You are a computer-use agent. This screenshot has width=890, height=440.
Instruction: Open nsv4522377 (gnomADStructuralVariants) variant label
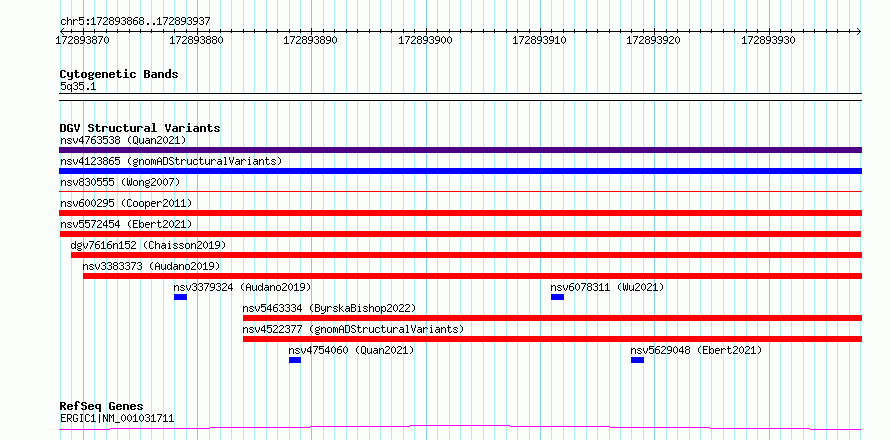[353, 329]
